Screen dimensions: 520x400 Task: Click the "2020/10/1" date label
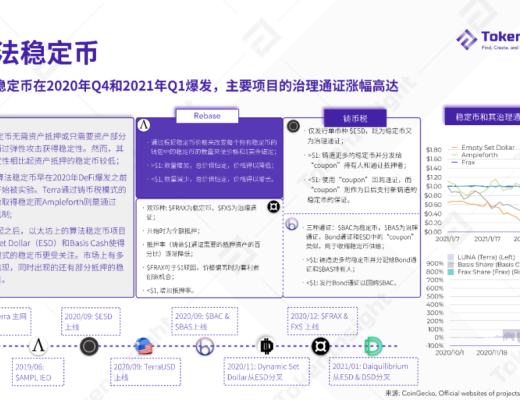coord(449,352)
